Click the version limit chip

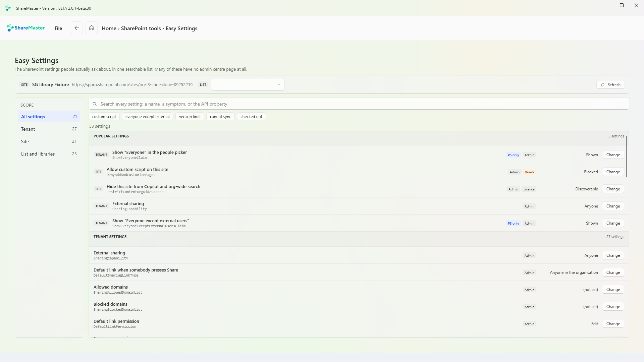click(x=190, y=117)
